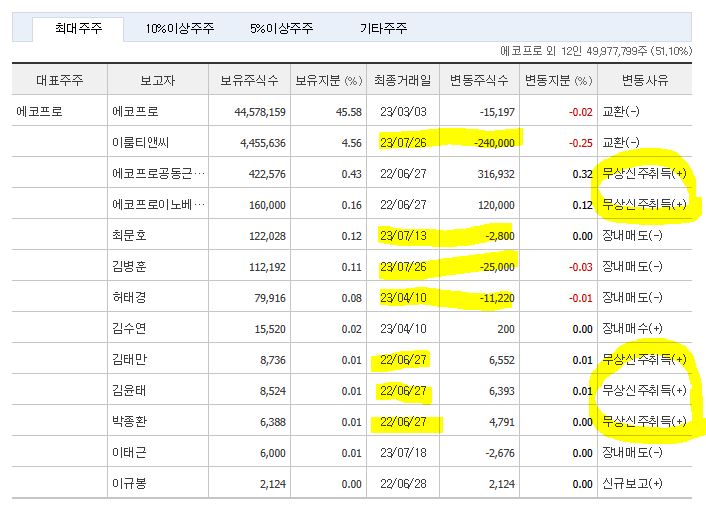Click shares held value 112,192

click(x=267, y=267)
